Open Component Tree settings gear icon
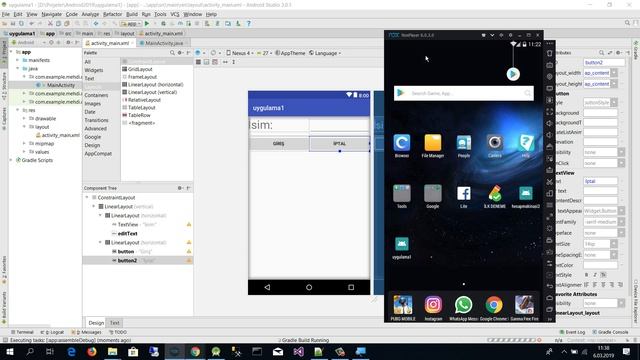The height and width of the screenshot is (360, 640). (180, 188)
